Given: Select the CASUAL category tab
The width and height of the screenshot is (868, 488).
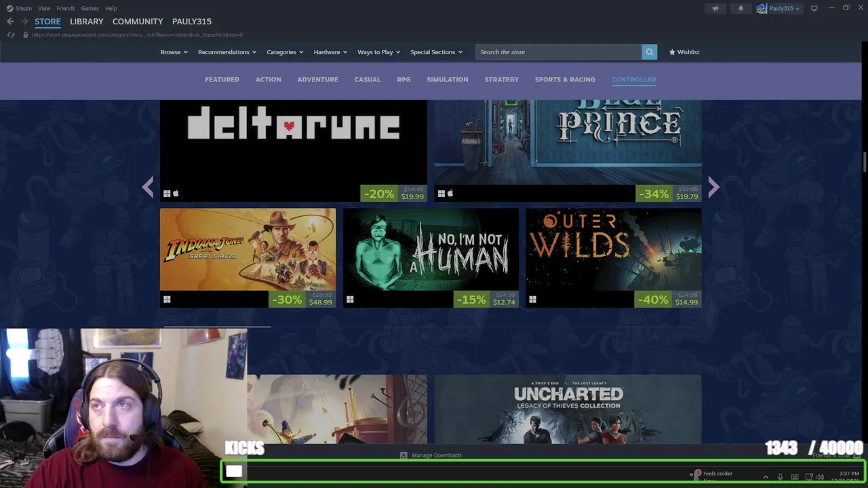Looking at the screenshot, I should 368,79.
